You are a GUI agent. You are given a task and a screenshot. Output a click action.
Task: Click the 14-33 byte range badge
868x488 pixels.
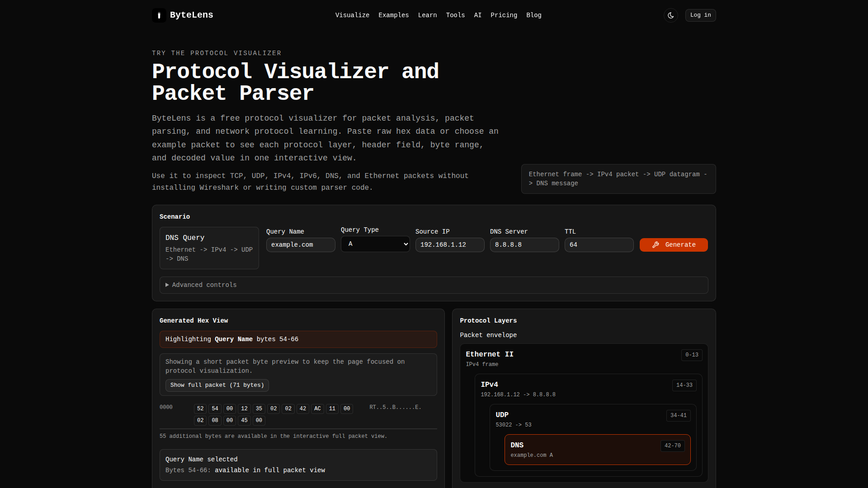point(684,385)
